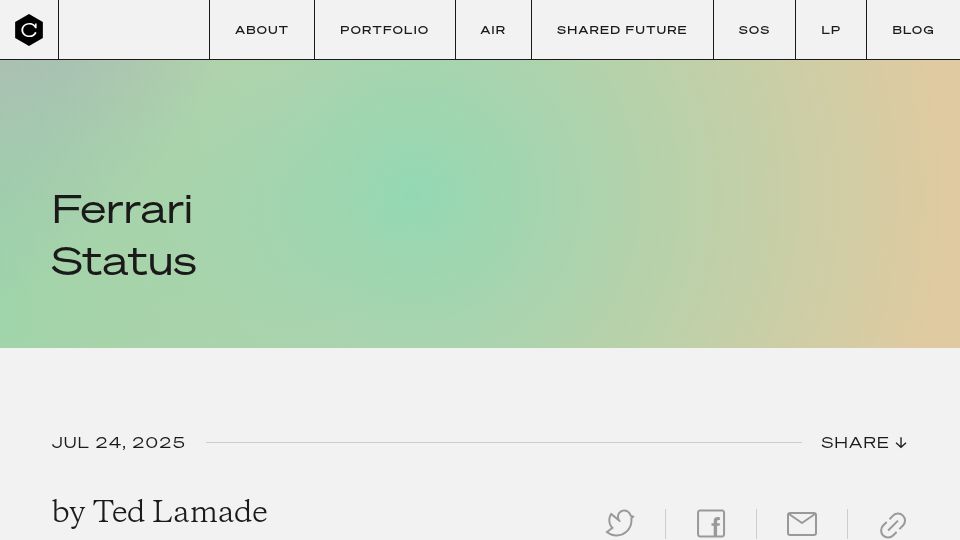Share the article via email icon
This screenshot has width=960, height=540.
(801, 524)
